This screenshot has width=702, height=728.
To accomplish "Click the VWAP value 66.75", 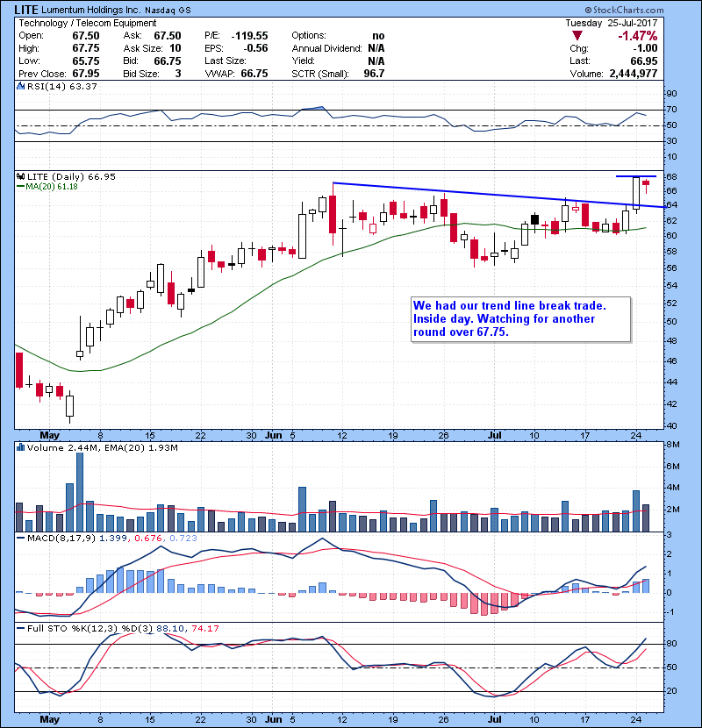I will [x=254, y=74].
